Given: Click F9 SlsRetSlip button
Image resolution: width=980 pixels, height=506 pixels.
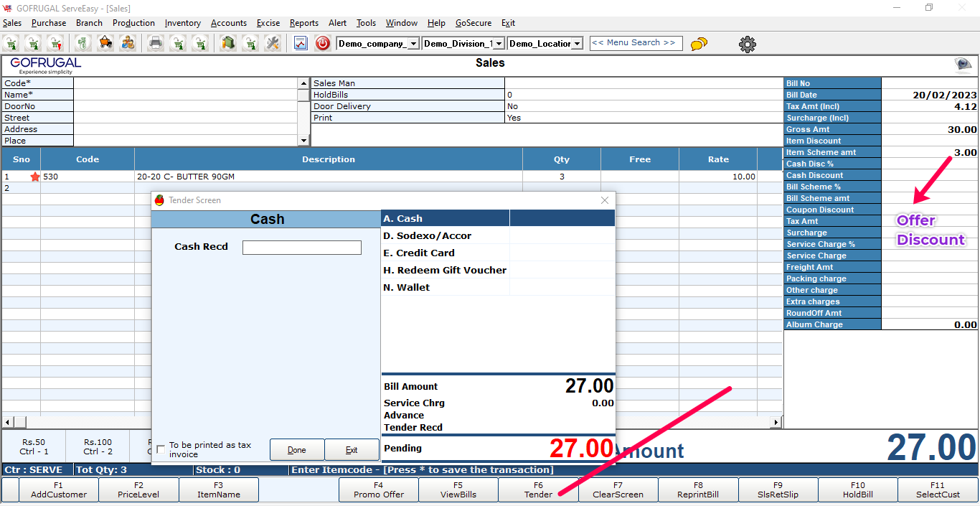Looking at the screenshot, I should [778, 489].
